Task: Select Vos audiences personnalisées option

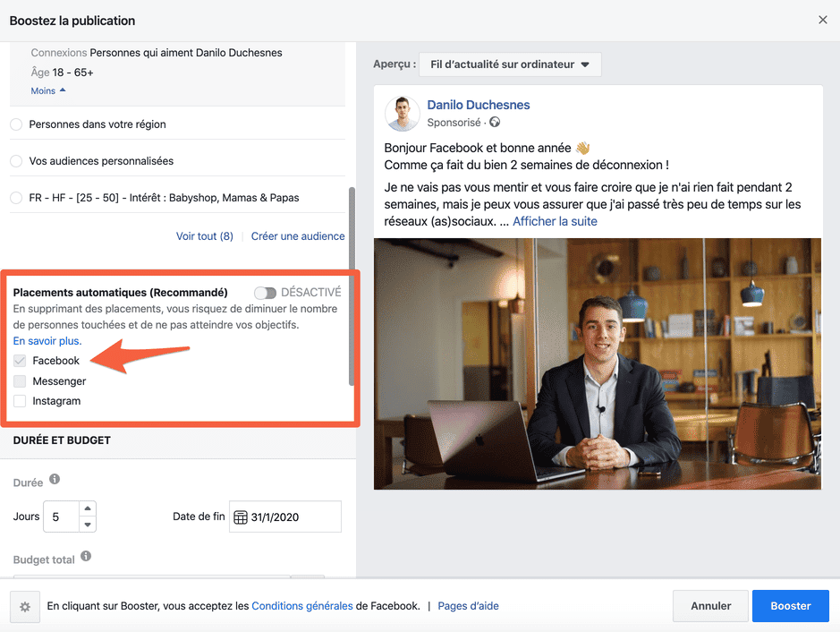Action: (x=16, y=161)
